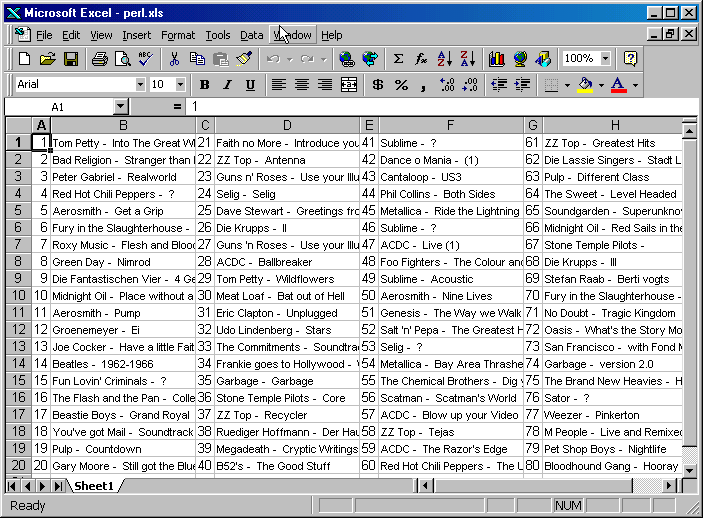Open Print Preview magnifier icon
Viewport: 703px width, 518px height.
point(123,59)
